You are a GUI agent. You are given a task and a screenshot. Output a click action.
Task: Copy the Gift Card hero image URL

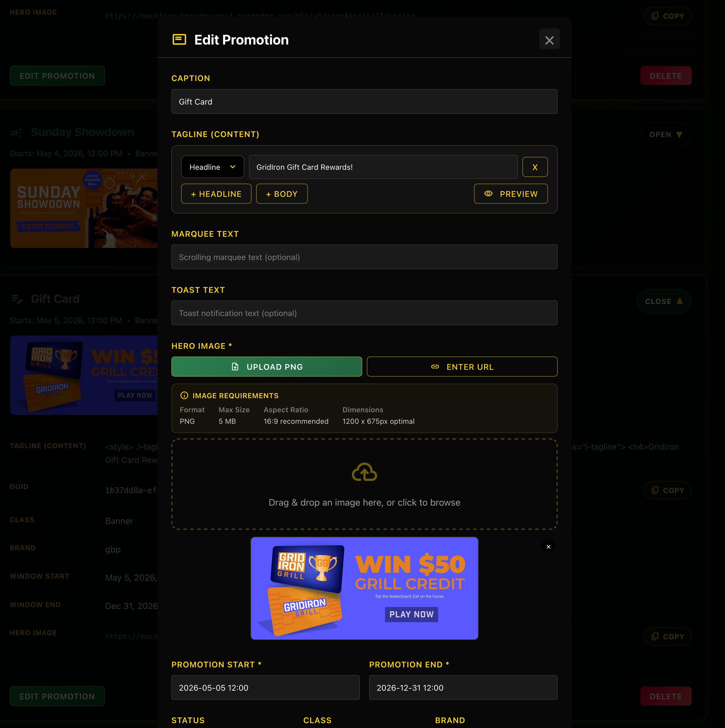pyautogui.click(x=667, y=636)
